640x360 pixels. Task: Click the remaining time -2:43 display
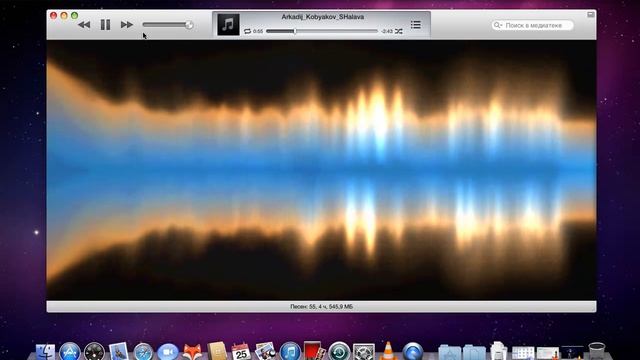(x=387, y=31)
